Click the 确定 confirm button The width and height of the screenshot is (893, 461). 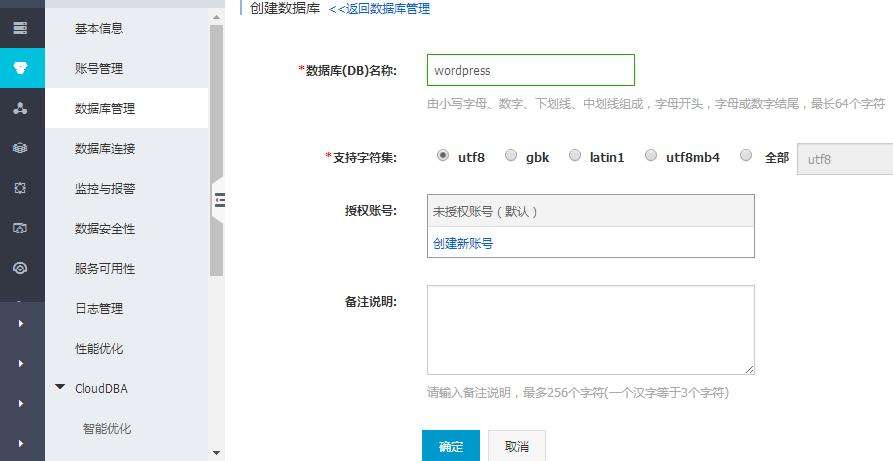tap(450, 446)
